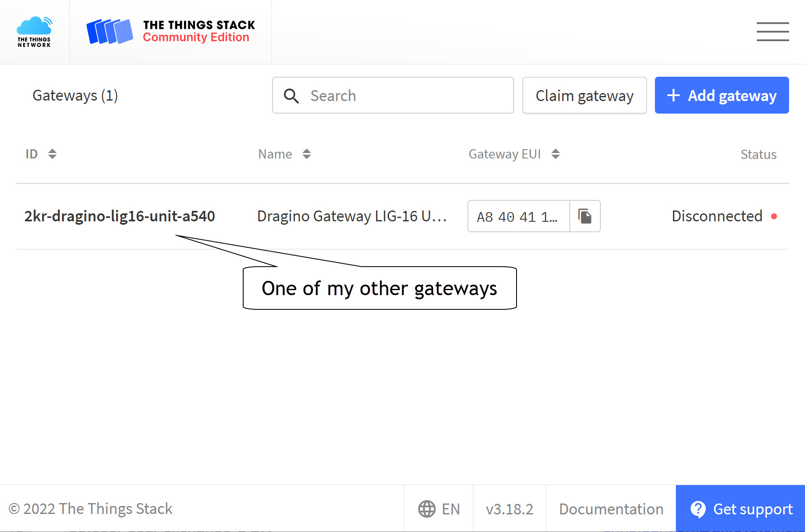This screenshot has height=532, width=805.
Task: Click the Disconnected status text
Action: click(x=717, y=216)
